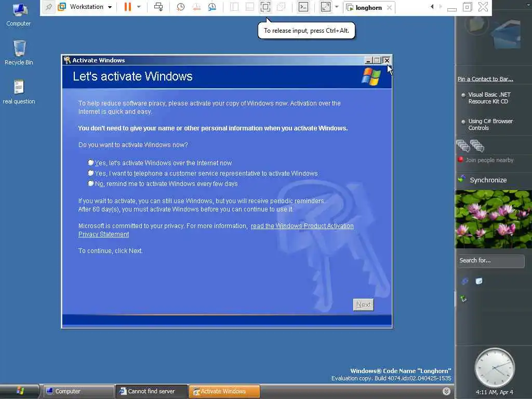532x399 pixels.
Task: Switch to Unity mode icon
Action: (281, 7)
